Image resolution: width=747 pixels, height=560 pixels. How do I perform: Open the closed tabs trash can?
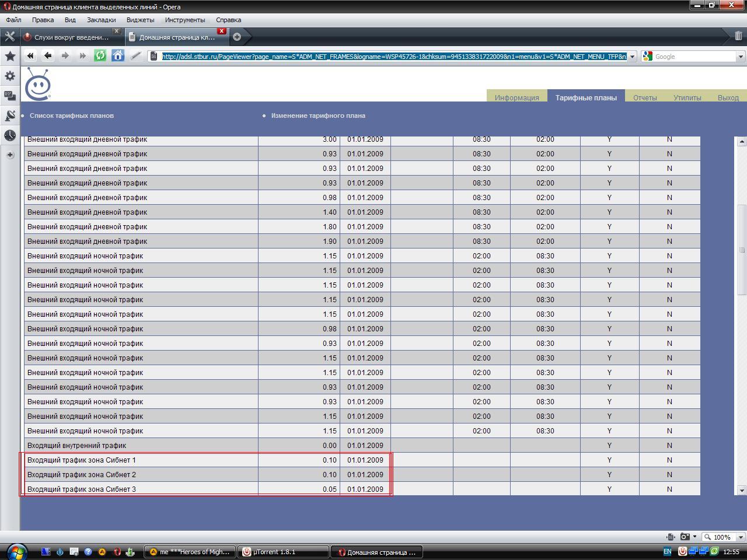(x=738, y=36)
